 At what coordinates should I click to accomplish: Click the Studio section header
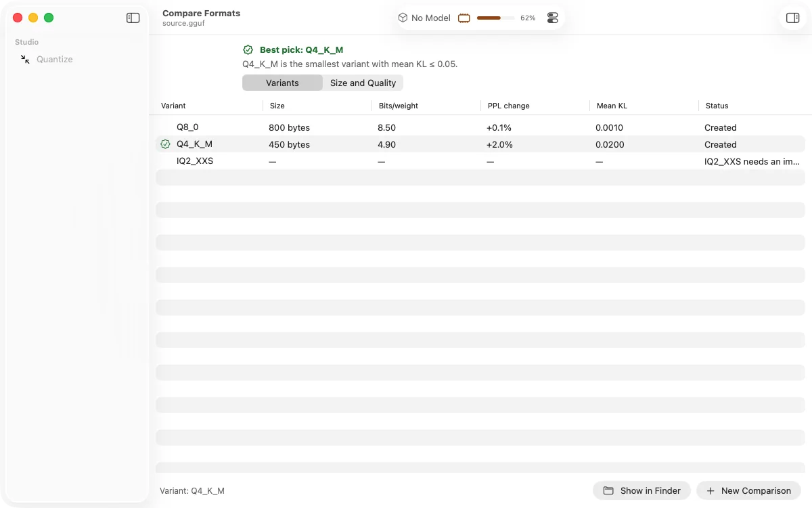point(27,42)
